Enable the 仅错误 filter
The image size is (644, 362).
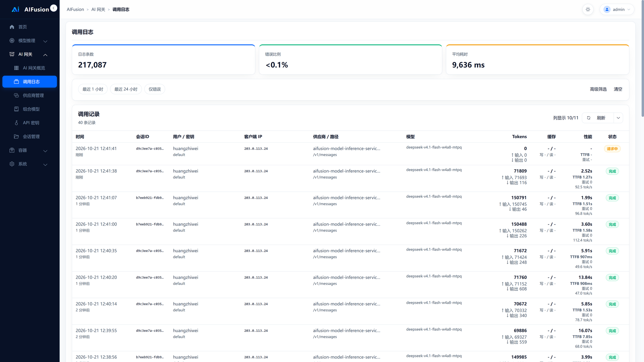(155, 89)
